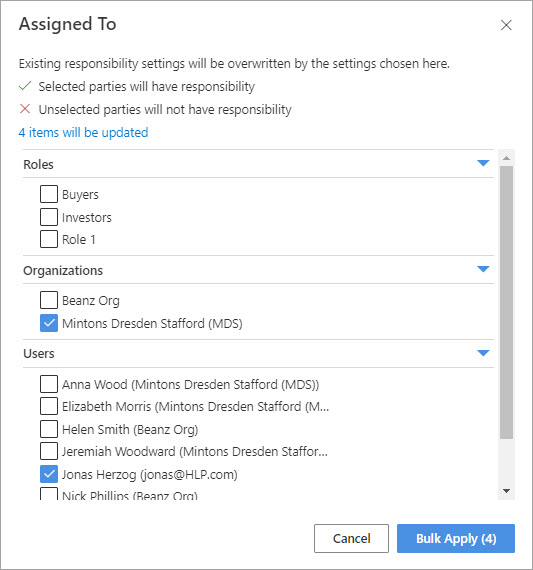Uncheck Mintons Dresden Stafford (MDS) organization
This screenshot has width=533, height=570.
(x=49, y=323)
